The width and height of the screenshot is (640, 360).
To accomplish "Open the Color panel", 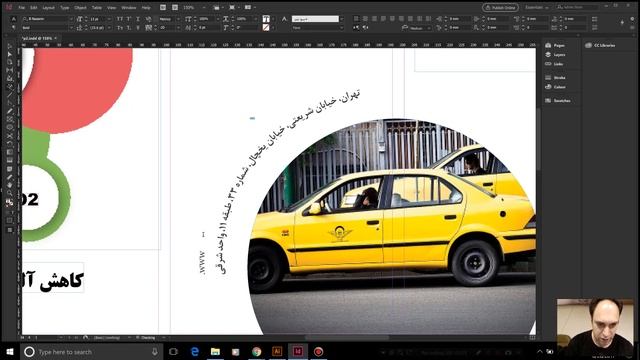I will pos(556,87).
